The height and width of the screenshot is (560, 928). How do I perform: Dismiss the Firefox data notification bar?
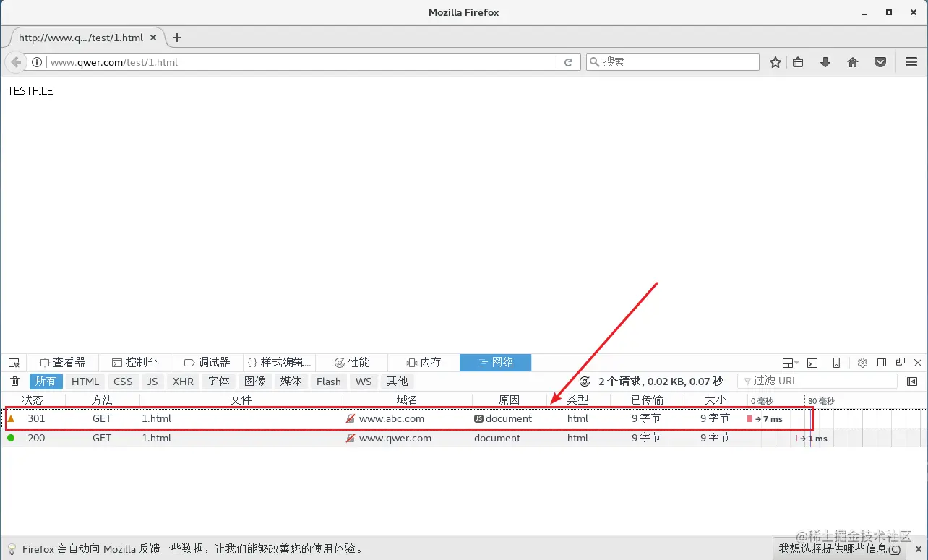click(919, 549)
